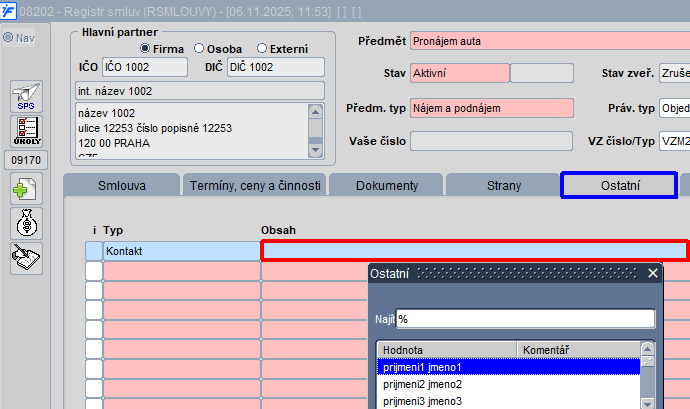Open the Strany tab

503,185
